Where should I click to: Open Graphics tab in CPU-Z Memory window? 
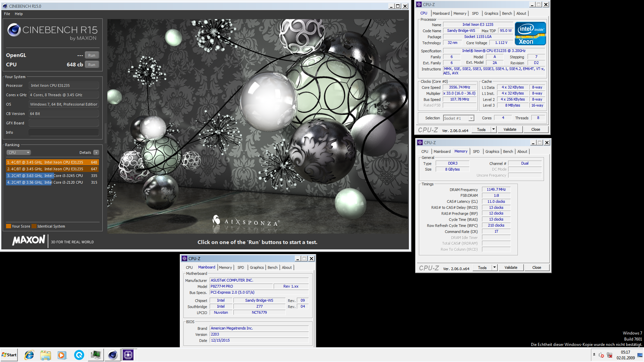492,152
